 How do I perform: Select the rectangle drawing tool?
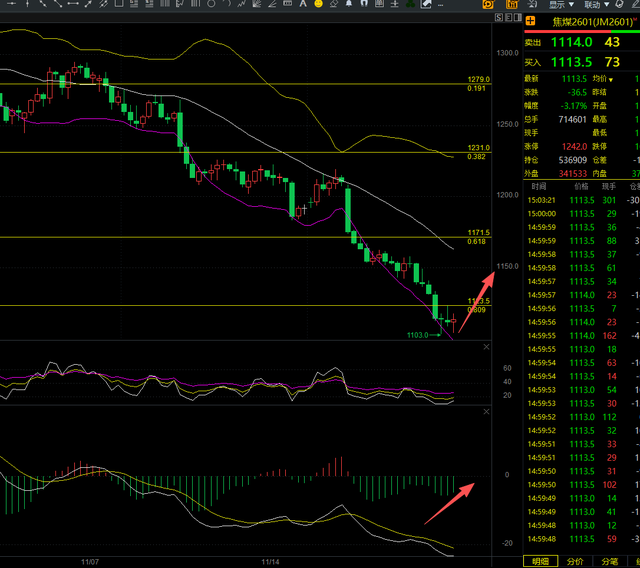tap(119, 4)
